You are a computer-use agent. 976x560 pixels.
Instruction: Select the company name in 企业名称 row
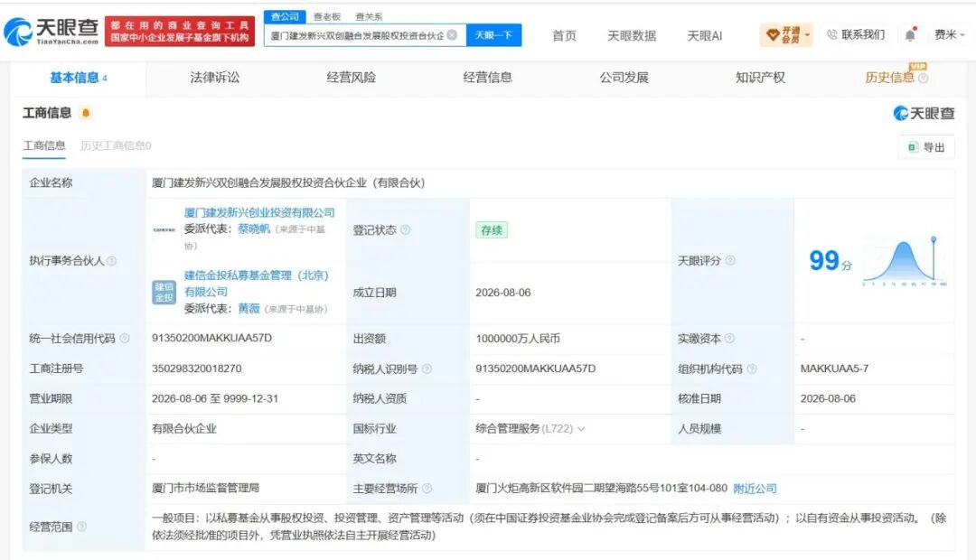[x=288, y=183]
